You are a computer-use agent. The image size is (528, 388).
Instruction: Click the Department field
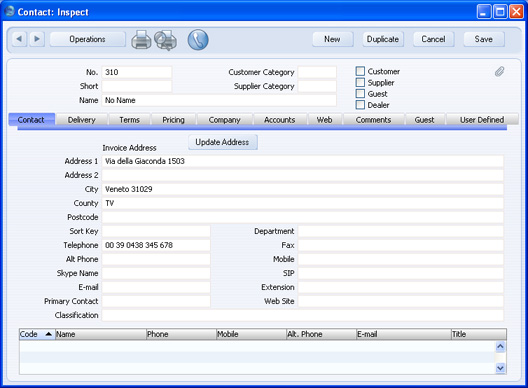click(x=401, y=231)
